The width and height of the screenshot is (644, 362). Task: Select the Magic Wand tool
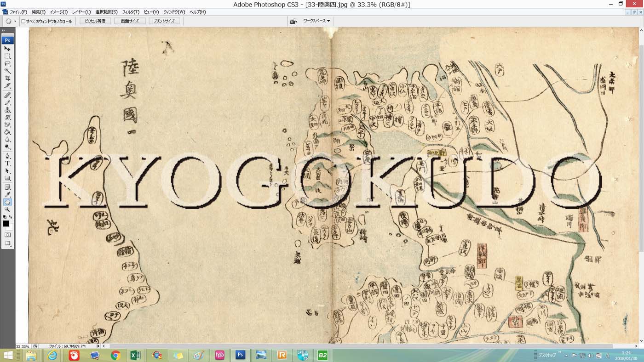pos(7,71)
